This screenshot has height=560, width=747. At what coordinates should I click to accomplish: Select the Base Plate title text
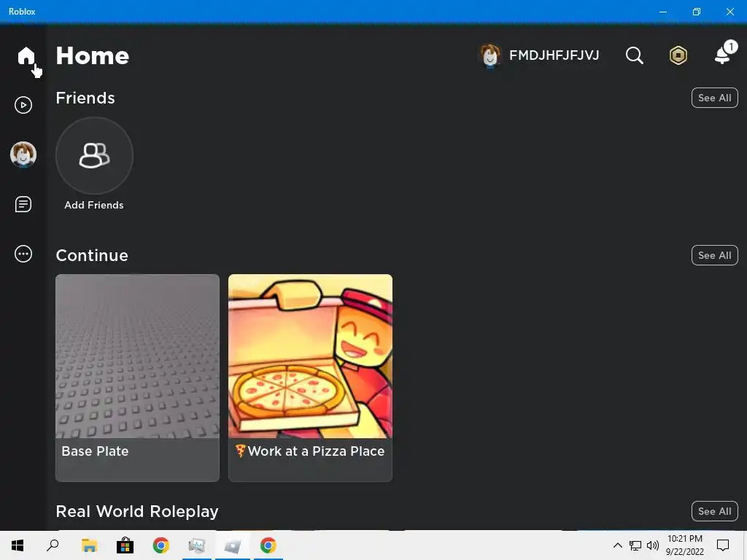click(96, 451)
